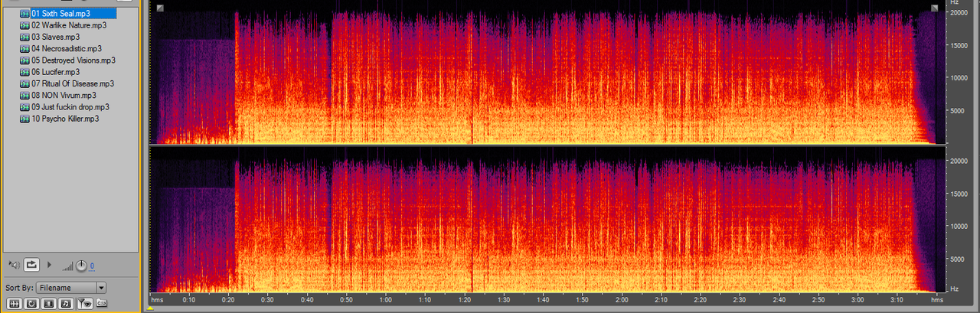Click the 0:30 mark on time ruler
980x313 pixels.
click(x=268, y=300)
